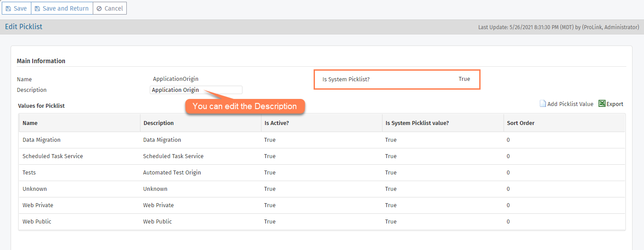Click the Save floppy disk icon
644x250 pixels.
(x=8, y=8)
